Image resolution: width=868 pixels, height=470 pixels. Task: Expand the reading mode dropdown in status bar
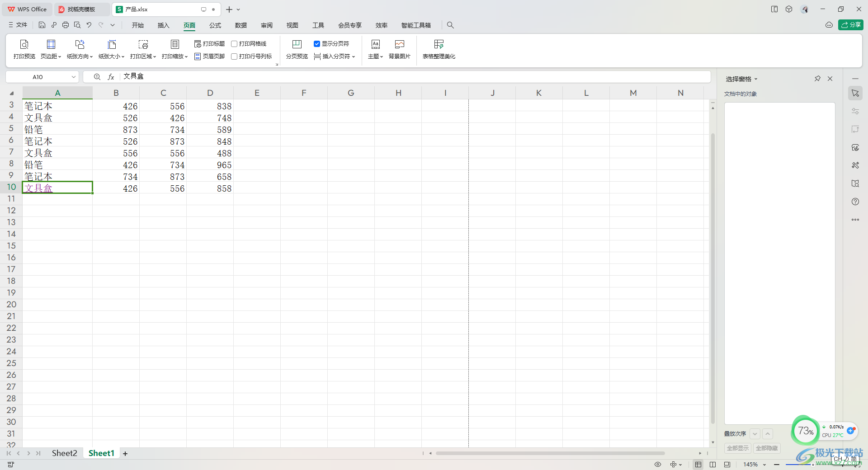pyautogui.click(x=680, y=465)
